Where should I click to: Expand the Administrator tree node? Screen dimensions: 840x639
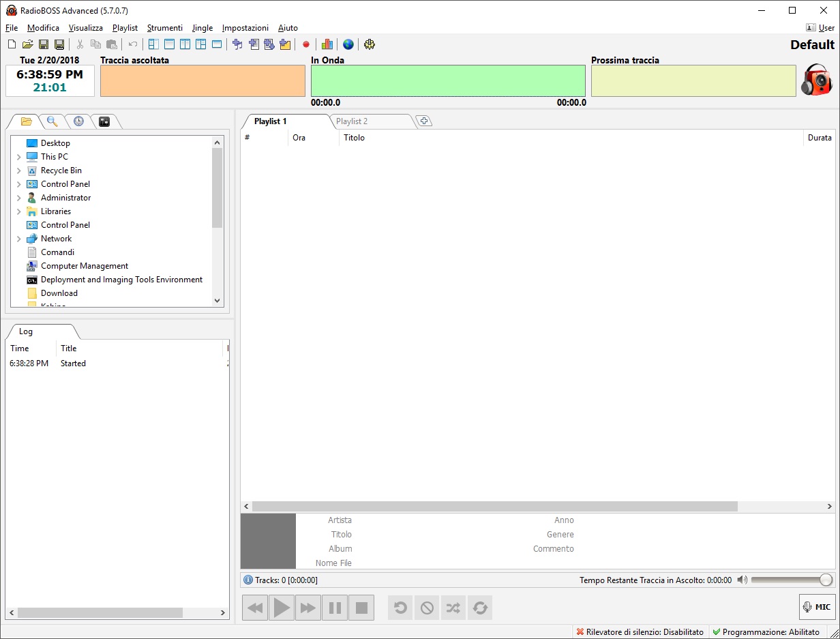[x=18, y=198]
